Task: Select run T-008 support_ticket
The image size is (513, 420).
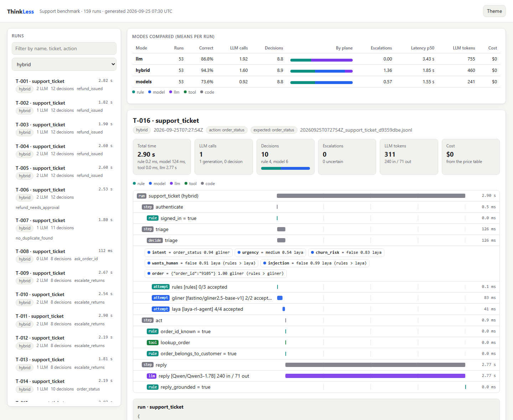Action: pos(64,255)
